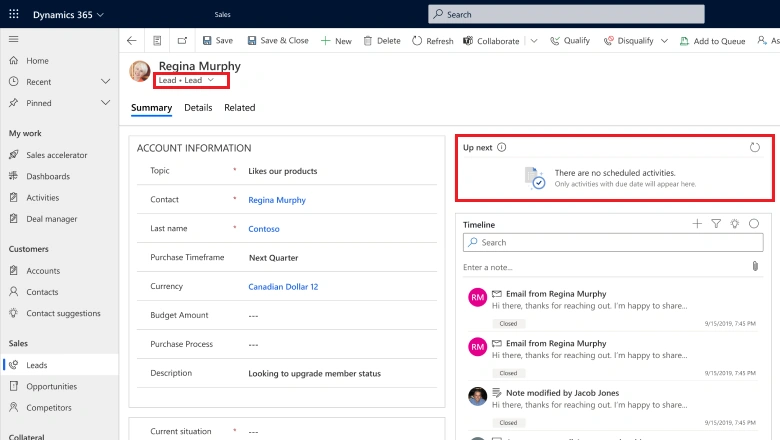
Task: Collapse the sidebar with hamburger icon
Action: click(13, 39)
